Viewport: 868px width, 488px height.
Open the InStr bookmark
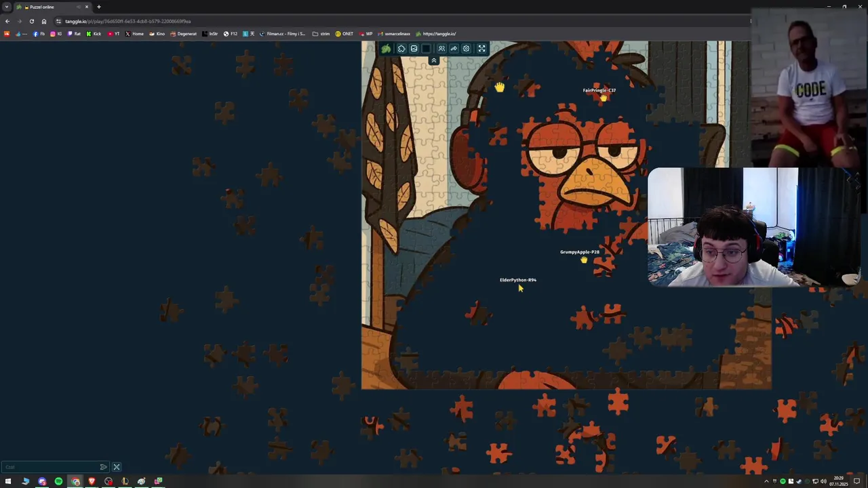pos(210,34)
